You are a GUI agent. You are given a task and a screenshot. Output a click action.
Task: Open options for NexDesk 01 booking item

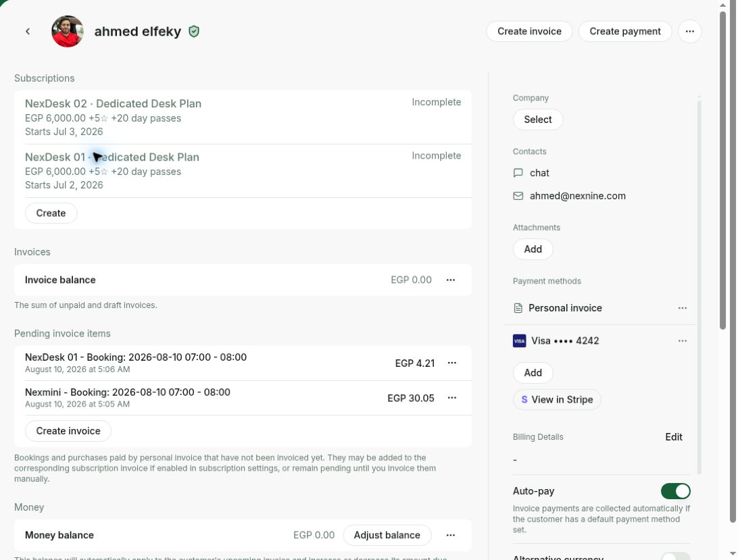pyautogui.click(x=452, y=363)
